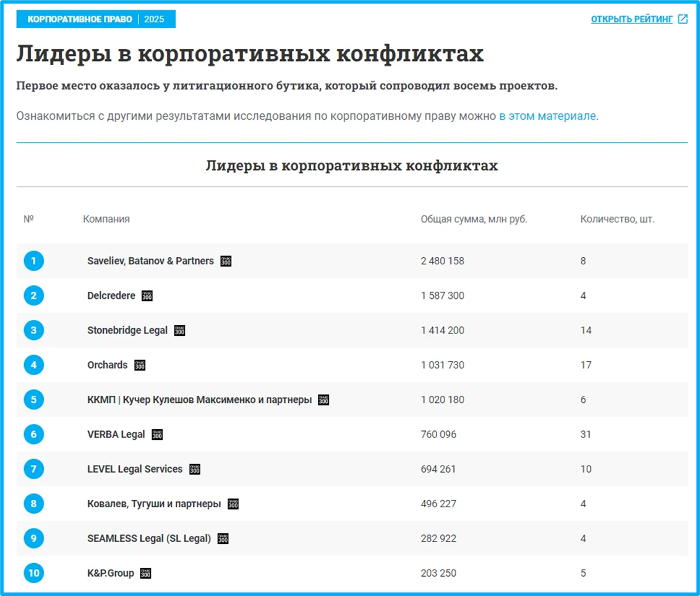This screenshot has height=596, width=700.
Task: Click the quantity 6 in ККМП row
Action: click(583, 399)
